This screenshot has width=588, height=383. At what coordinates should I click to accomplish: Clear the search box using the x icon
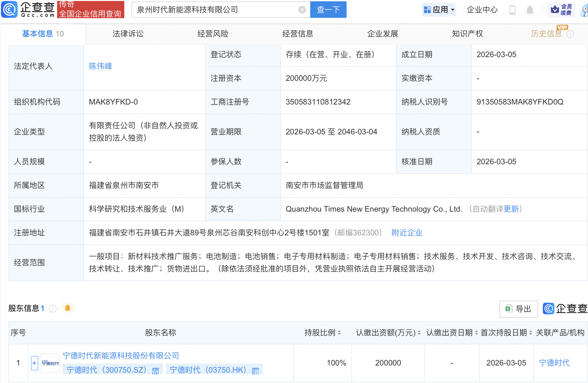click(x=302, y=9)
